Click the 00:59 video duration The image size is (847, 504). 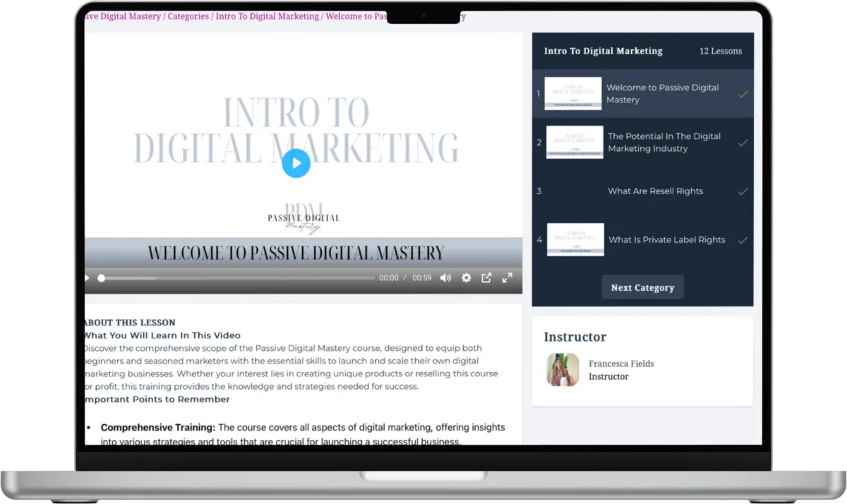pos(422,278)
